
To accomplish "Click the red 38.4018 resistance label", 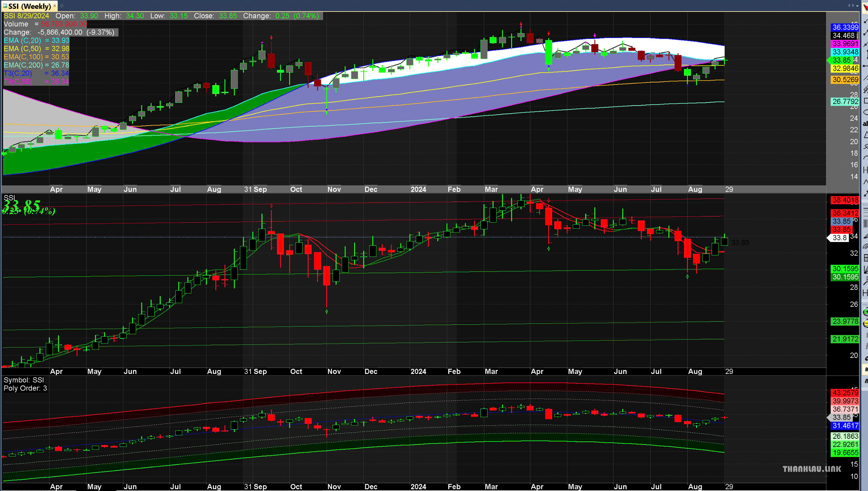I will [x=845, y=200].
